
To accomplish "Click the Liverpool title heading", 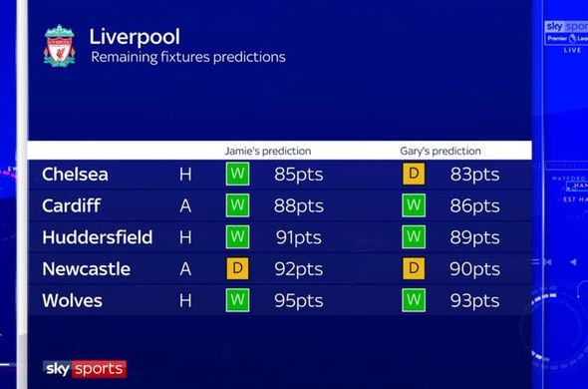I will 135,37.
